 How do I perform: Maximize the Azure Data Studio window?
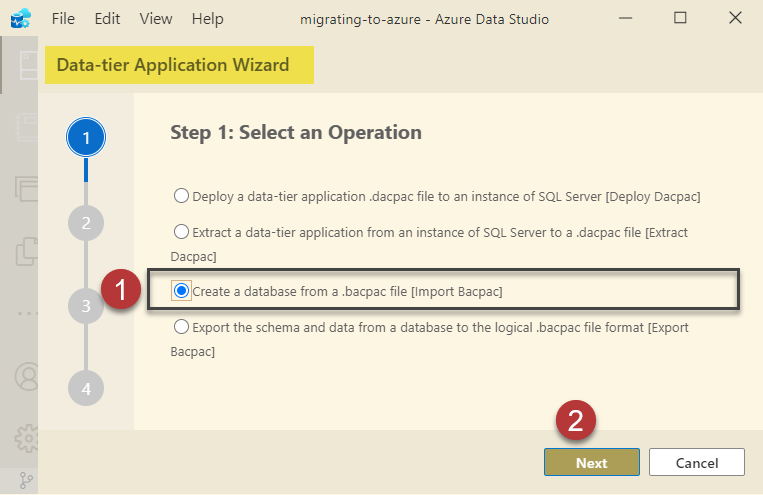pos(680,18)
